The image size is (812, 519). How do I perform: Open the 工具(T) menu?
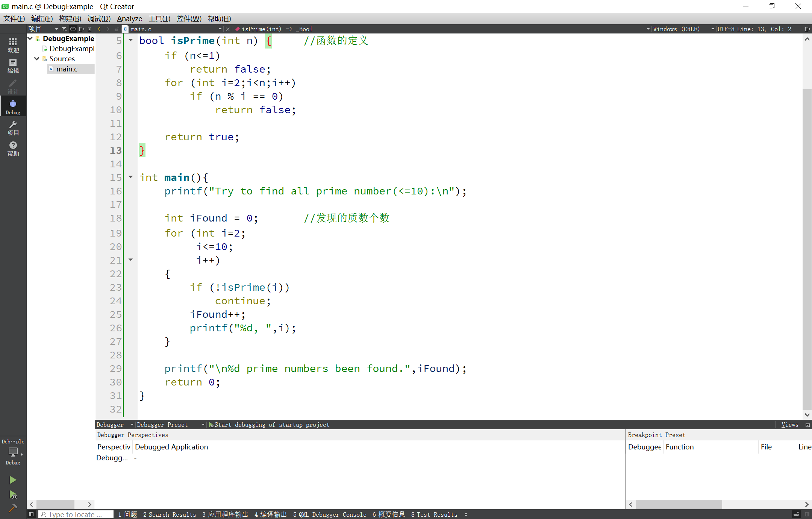click(x=159, y=18)
